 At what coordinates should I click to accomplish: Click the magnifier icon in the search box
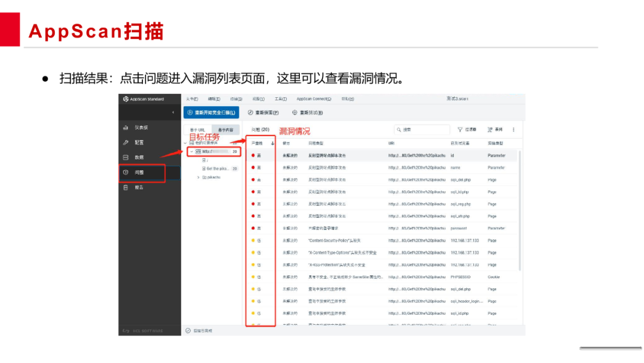pyautogui.click(x=399, y=130)
